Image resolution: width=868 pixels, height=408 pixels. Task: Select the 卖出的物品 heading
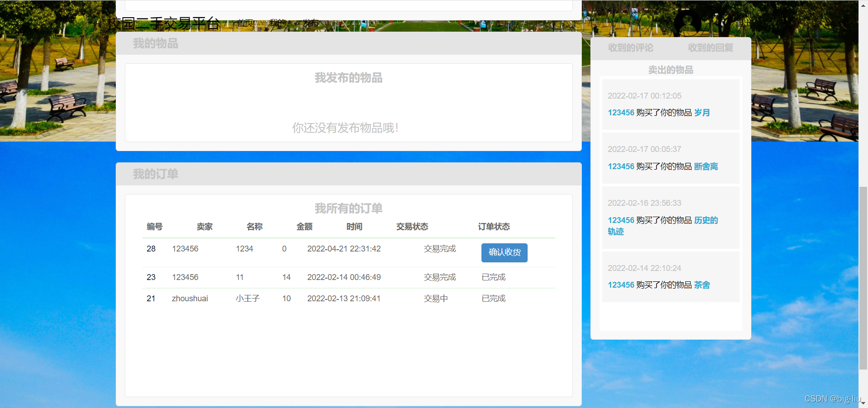coord(670,70)
